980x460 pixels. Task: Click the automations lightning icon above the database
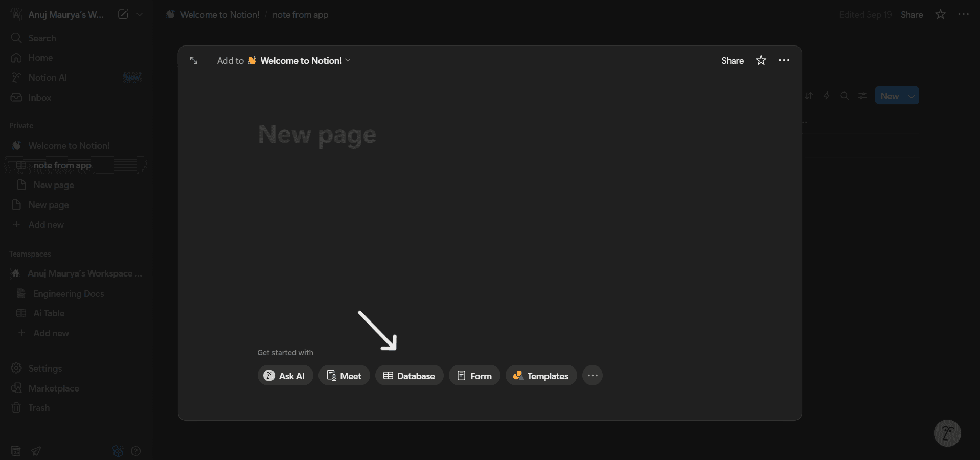tap(827, 96)
